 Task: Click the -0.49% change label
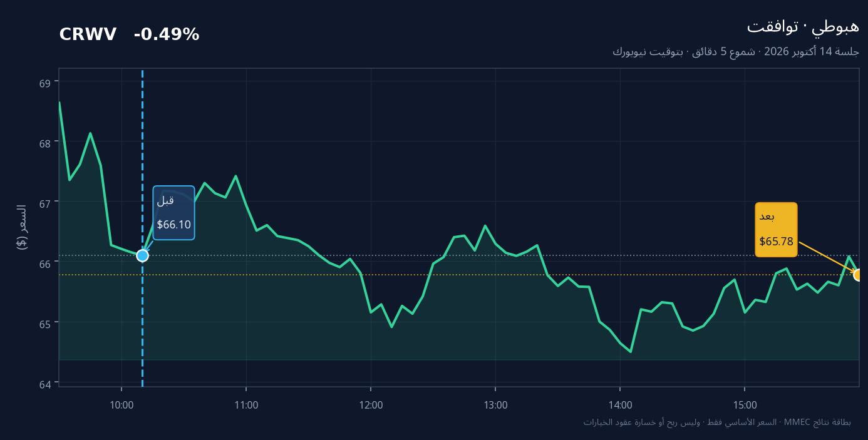point(167,35)
